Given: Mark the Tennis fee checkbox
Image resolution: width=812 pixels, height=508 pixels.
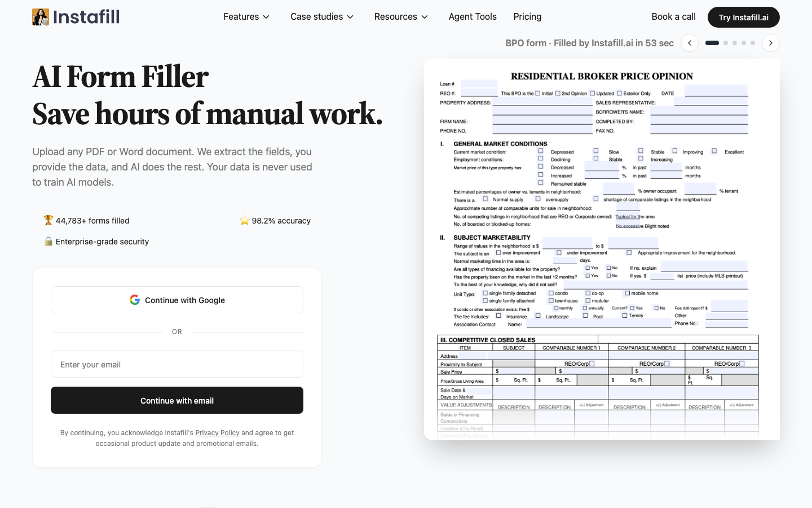Looking at the screenshot, I should pos(625,316).
